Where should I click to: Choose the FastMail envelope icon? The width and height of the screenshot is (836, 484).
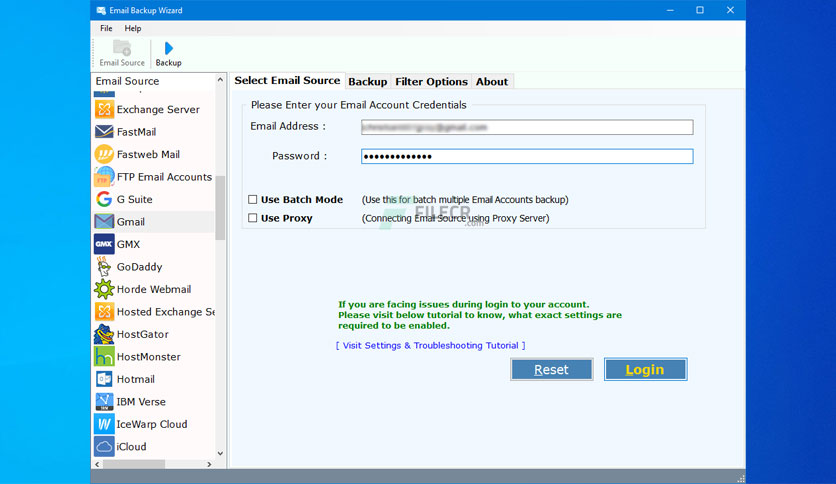pos(104,132)
